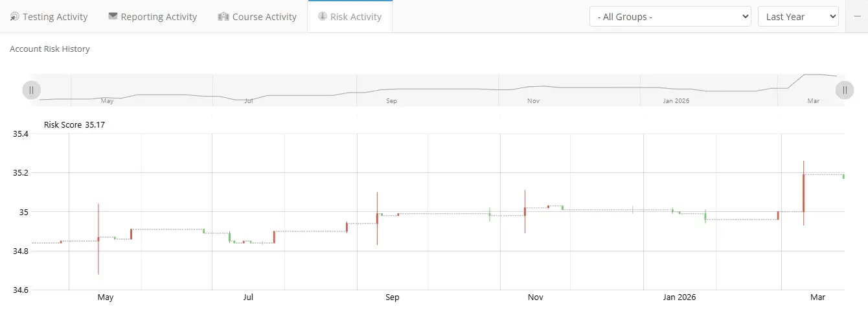The height and width of the screenshot is (324, 868).
Task: Click the navigator trend line near Sep
Action: click(392, 89)
